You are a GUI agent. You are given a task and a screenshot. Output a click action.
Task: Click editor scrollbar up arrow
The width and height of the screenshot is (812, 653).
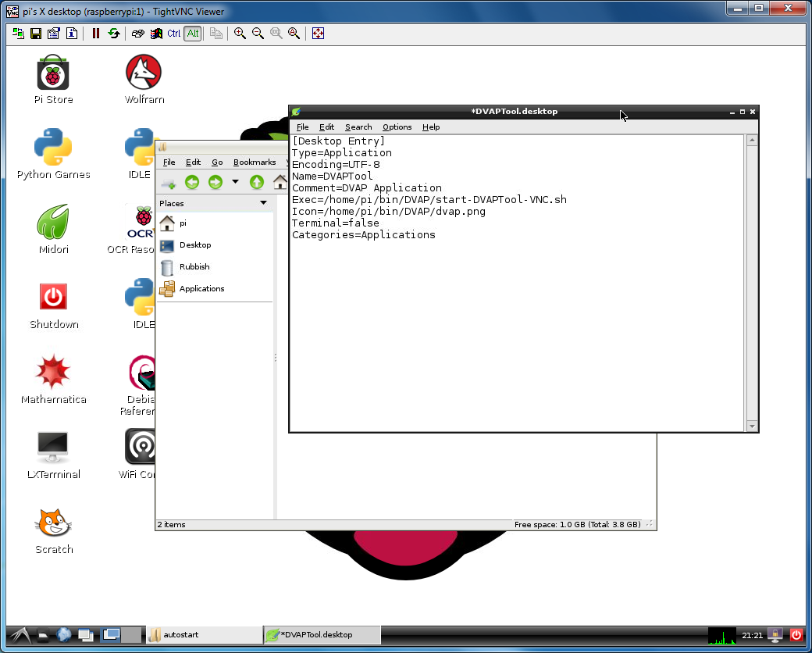(752, 140)
